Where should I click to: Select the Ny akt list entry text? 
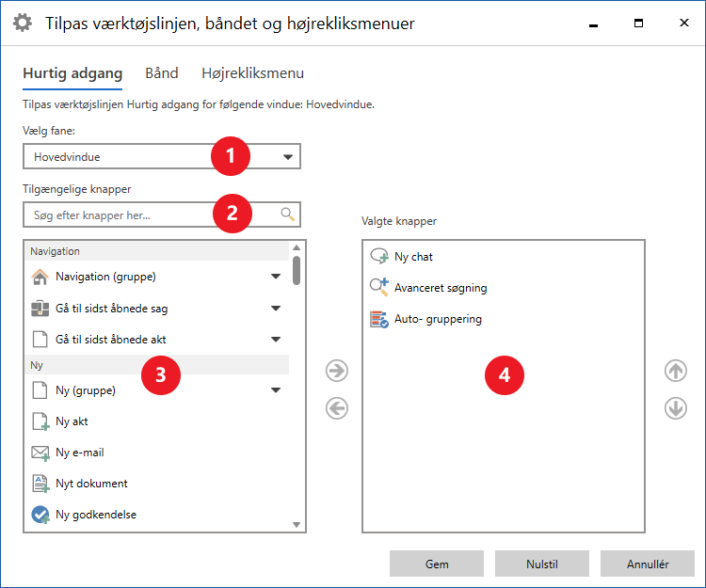[x=72, y=421]
